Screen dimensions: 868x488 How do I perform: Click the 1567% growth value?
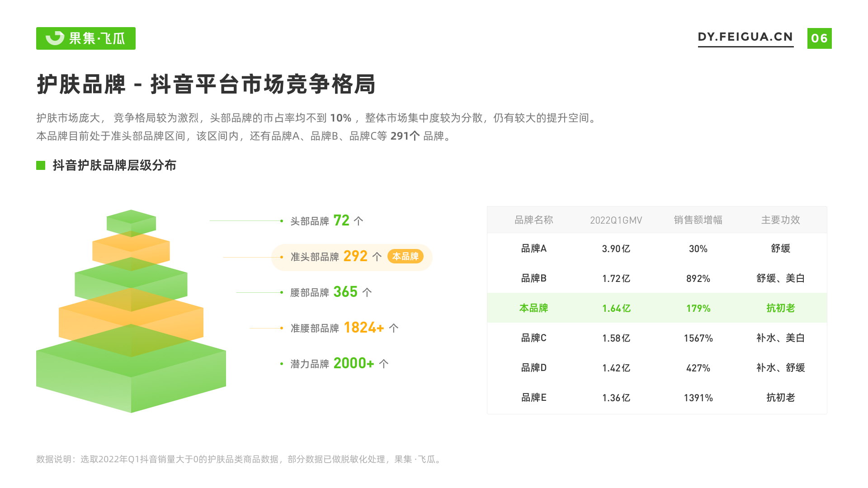coord(698,338)
